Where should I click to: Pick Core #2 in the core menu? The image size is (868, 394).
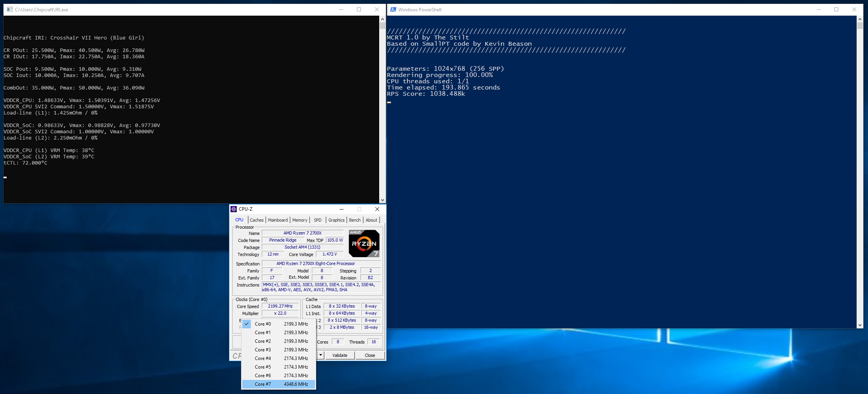(x=279, y=341)
